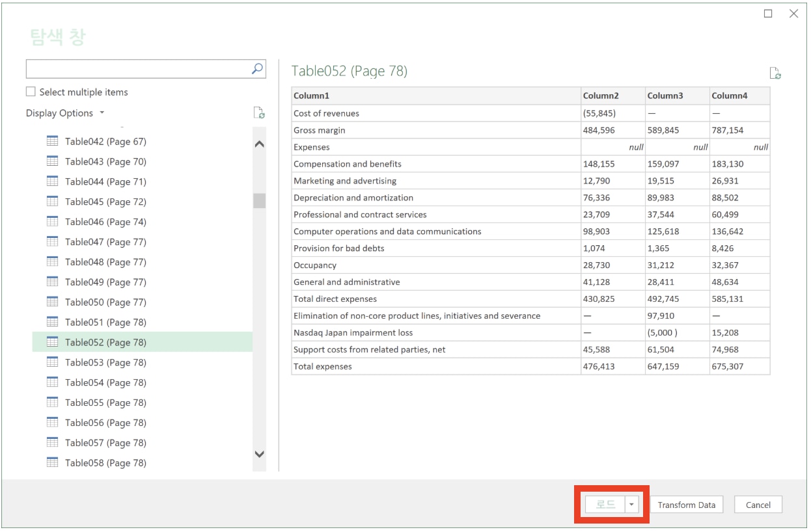Screen dimensions: 811x532
Task: Click the Transform Data button
Action: [687, 504]
